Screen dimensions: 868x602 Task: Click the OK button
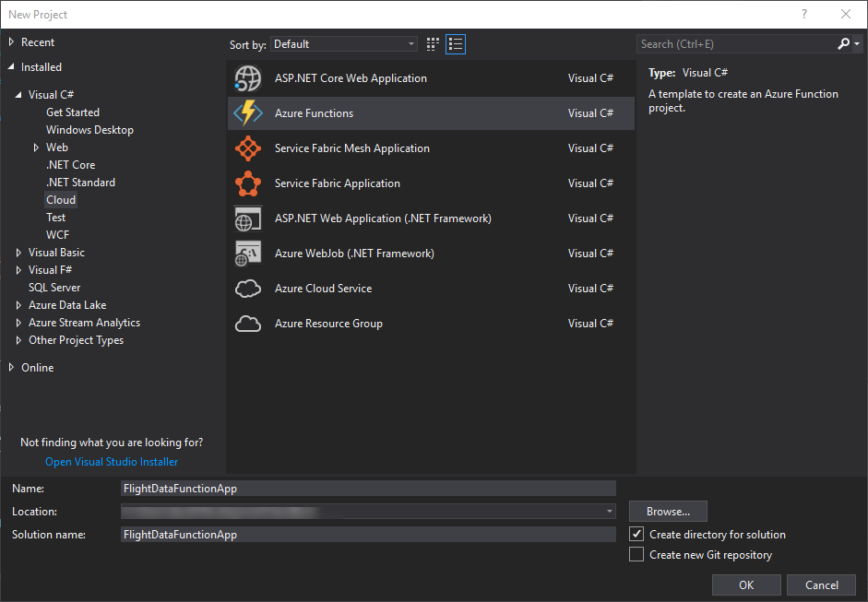click(746, 584)
